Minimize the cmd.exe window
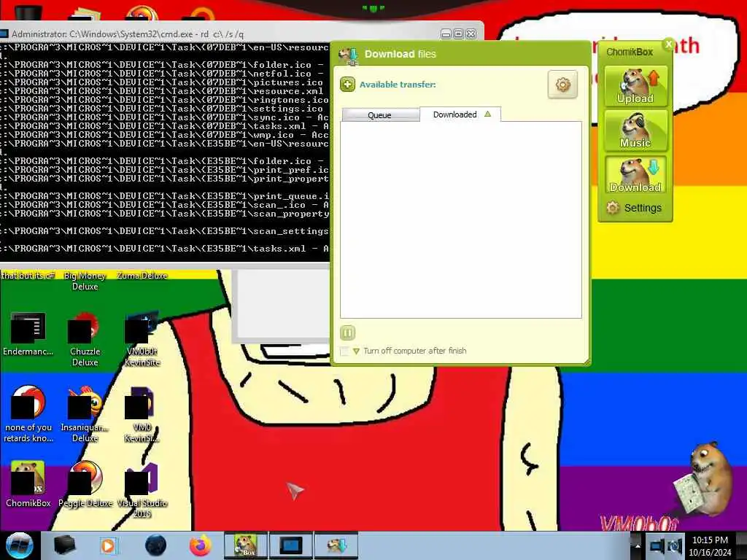Screen dimensions: 747x560 click(x=446, y=34)
